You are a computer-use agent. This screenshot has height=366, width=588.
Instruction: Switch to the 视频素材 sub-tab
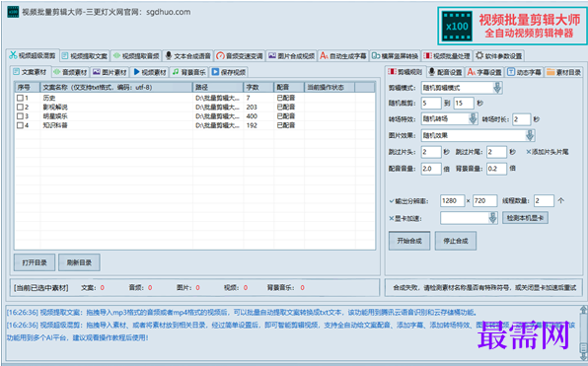150,72
